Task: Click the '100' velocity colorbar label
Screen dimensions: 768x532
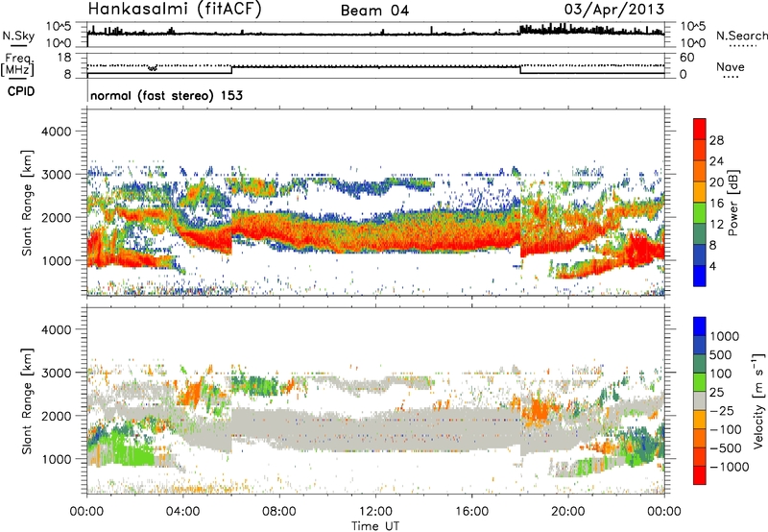Action: [721, 374]
